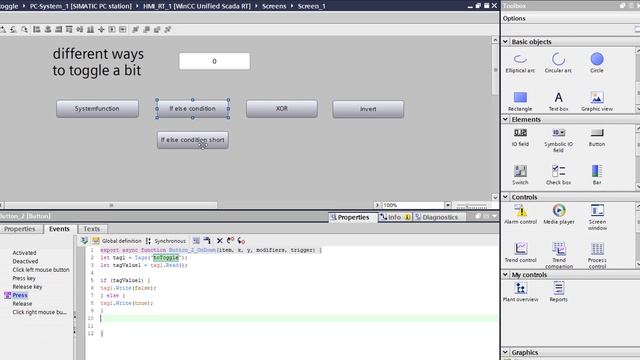Toggle the Synchronous script option
The image size is (640, 360).
[x=166, y=241]
